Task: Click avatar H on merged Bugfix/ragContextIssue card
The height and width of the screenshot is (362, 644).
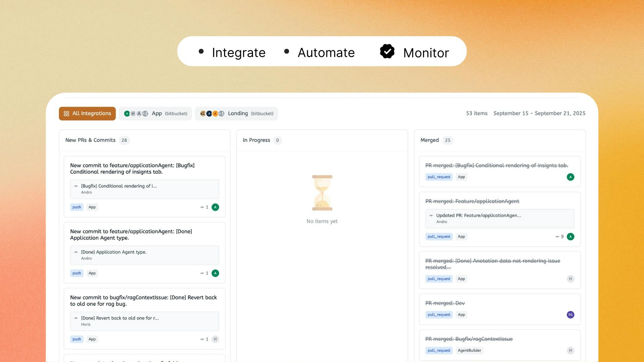Action: [571, 351]
